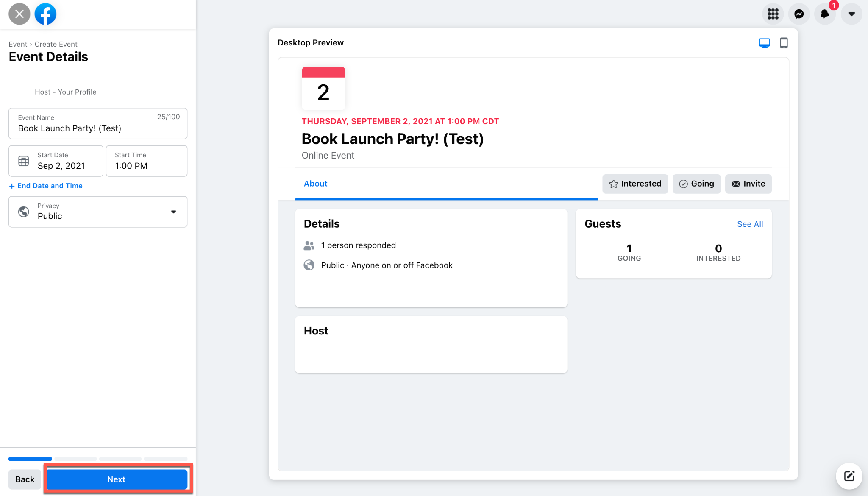Toggle Going status for the event
Viewport: 868px width, 496px height.
pyautogui.click(x=696, y=184)
